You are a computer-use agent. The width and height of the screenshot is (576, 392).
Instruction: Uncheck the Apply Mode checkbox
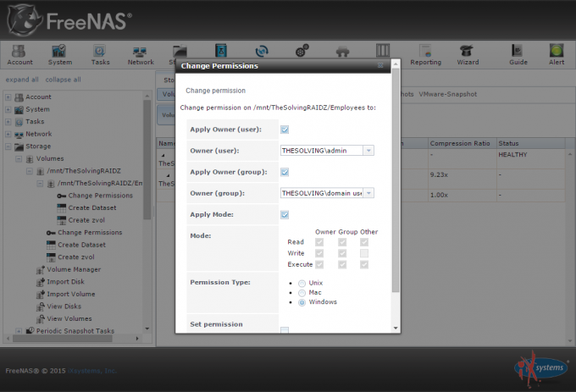click(x=285, y=215)
